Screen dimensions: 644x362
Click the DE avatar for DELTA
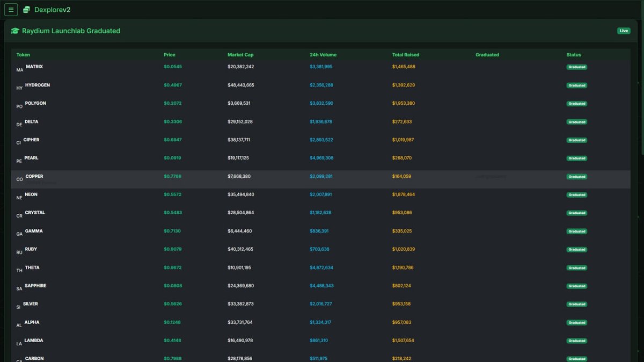point(20,125)
